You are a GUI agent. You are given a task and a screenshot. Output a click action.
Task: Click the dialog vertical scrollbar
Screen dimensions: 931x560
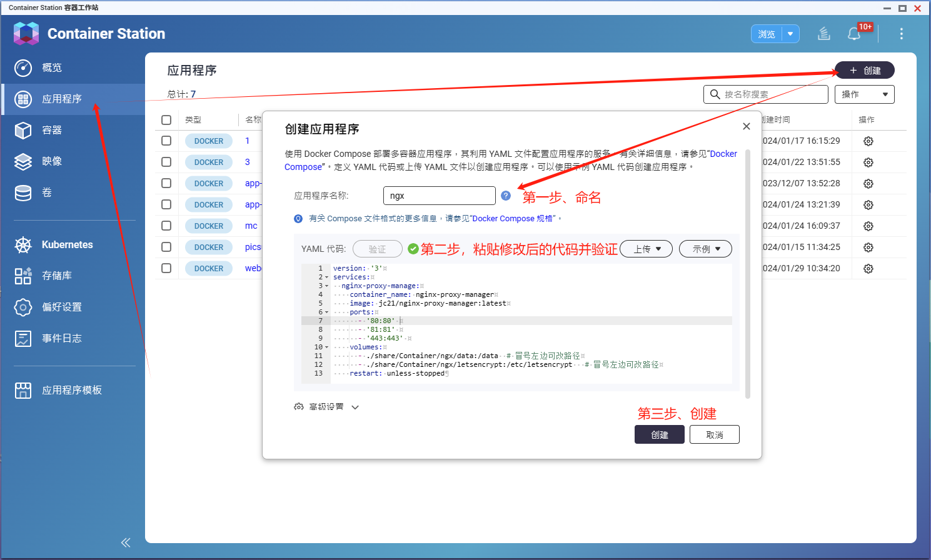pos(748,274)
